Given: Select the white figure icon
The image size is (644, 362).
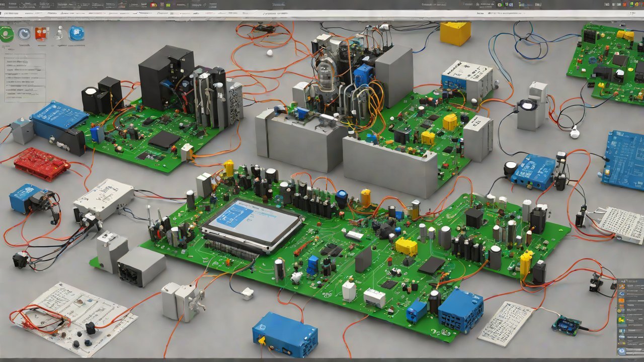Looking at the screenshot, I should coord(59,34).
